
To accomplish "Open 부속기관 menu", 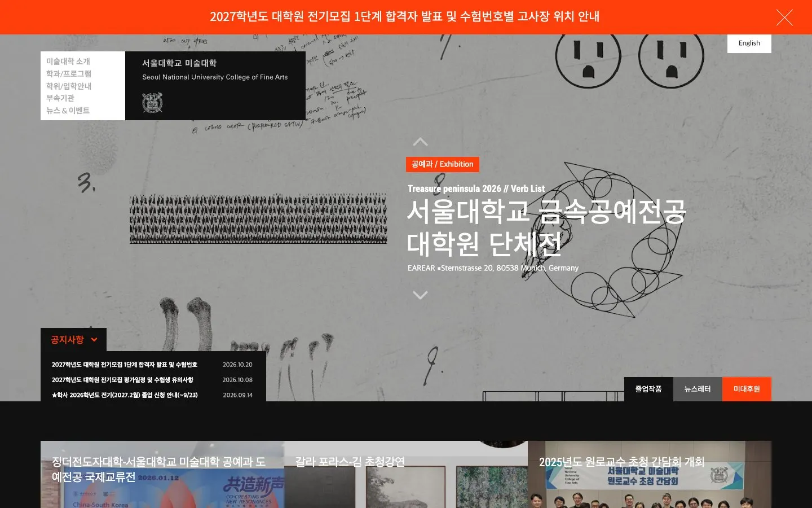I will pos(60,98).
